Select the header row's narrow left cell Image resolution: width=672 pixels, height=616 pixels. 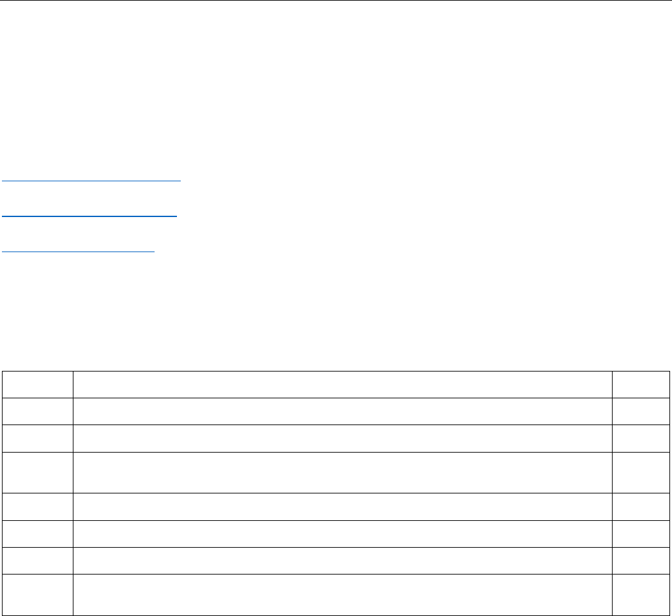(37, 384)
